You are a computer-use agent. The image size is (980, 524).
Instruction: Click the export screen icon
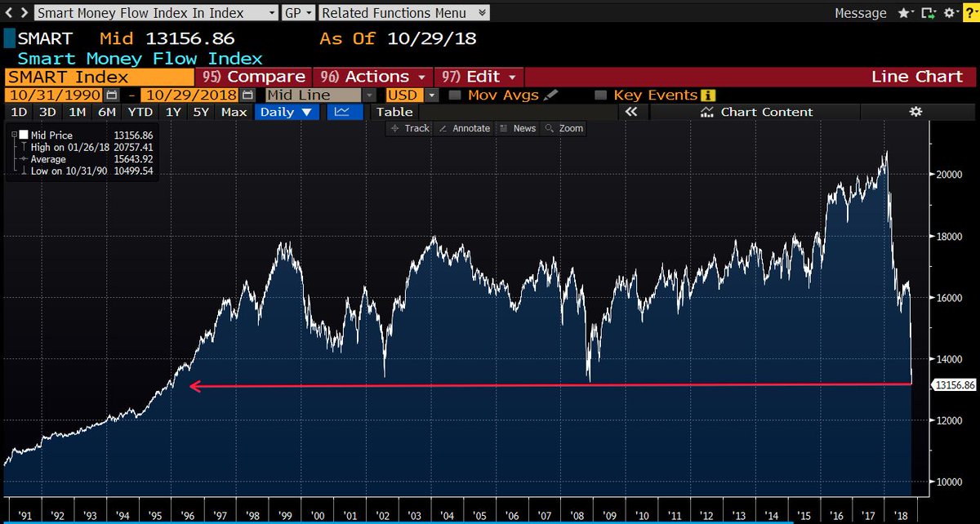click(929, 13)
